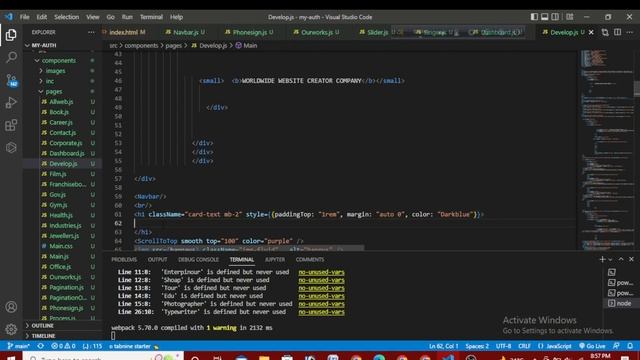The height and width of the screenshot is (360, 640).
Task: Click the main branch status bar item
Action: [19, 346]
